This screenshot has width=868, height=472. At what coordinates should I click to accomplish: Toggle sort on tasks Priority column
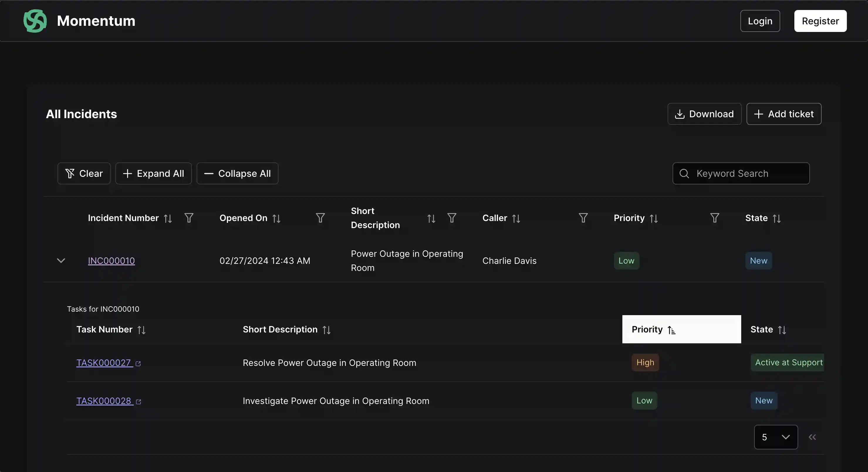pyautogui.click(x=671, y=330)
